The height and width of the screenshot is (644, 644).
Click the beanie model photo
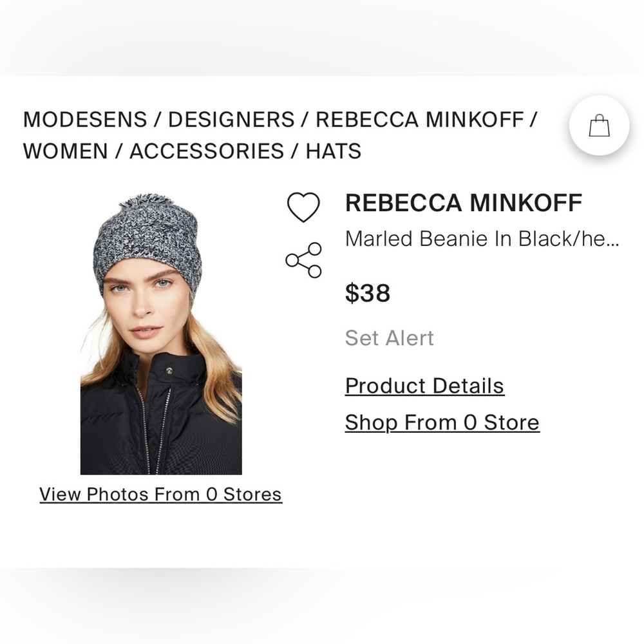pyautogui.click(x=161, y=328)
